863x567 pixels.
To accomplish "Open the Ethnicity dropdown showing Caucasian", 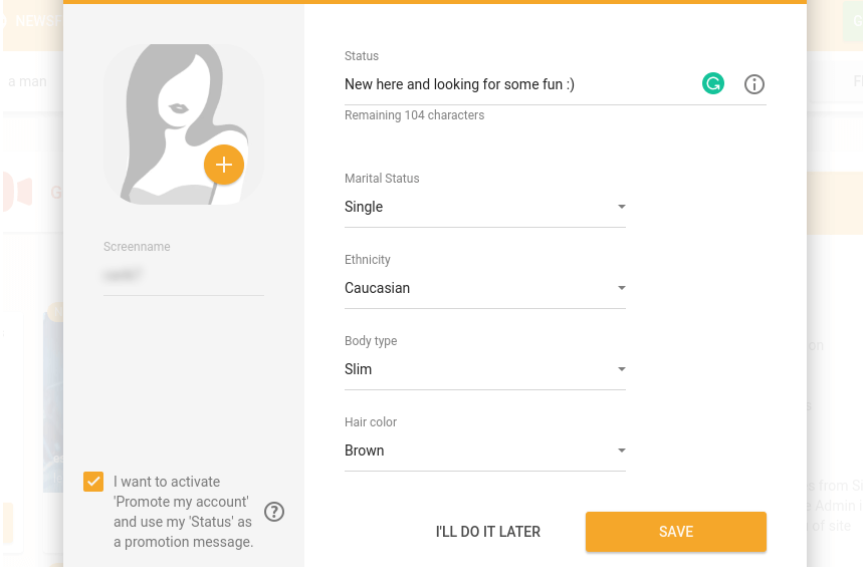I will (485, 288).
